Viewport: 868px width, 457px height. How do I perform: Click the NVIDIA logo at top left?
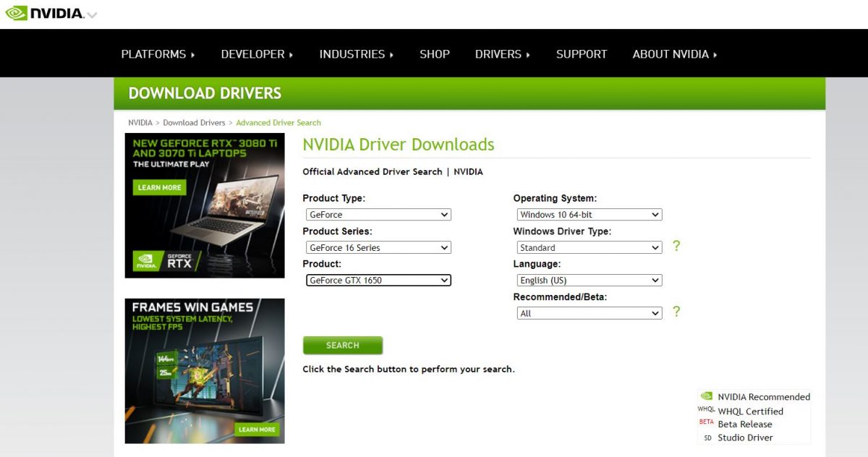(45, 13)
